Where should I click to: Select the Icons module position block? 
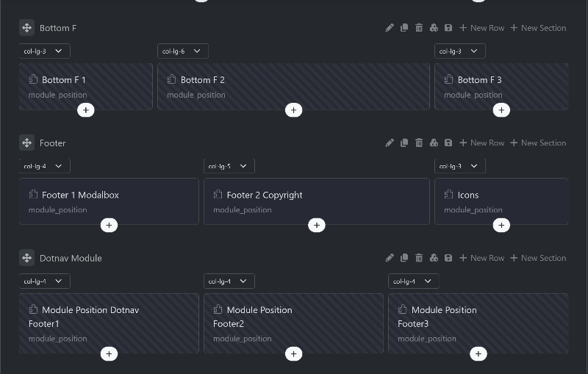click(x=501, y=201)
